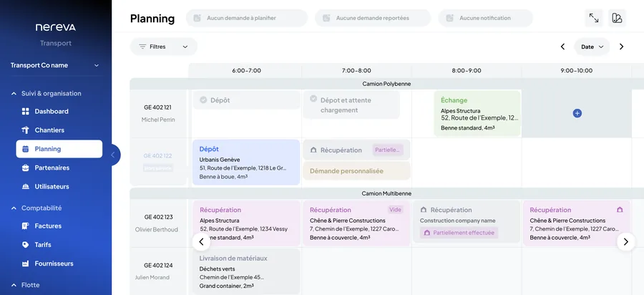Open the Date selector dropdown
Viewport: 644px width, 295px height.
coord(592,47)
